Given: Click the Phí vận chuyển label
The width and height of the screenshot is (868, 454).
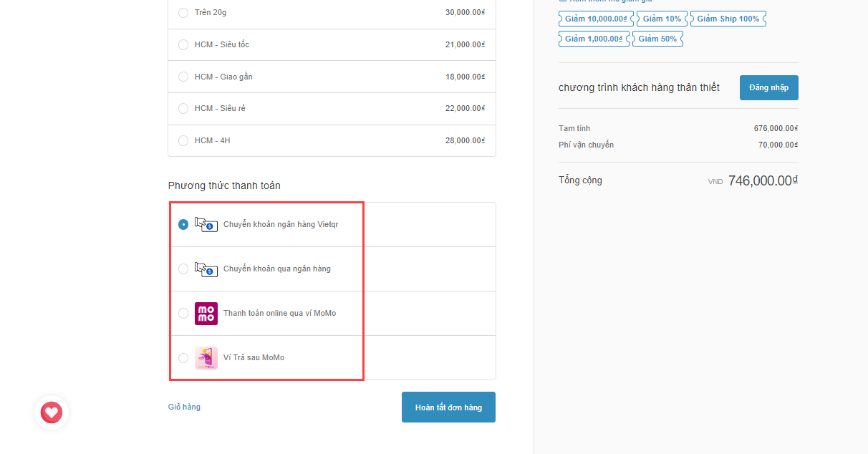Looking at the screenshot, I should [x=586, y=145].
